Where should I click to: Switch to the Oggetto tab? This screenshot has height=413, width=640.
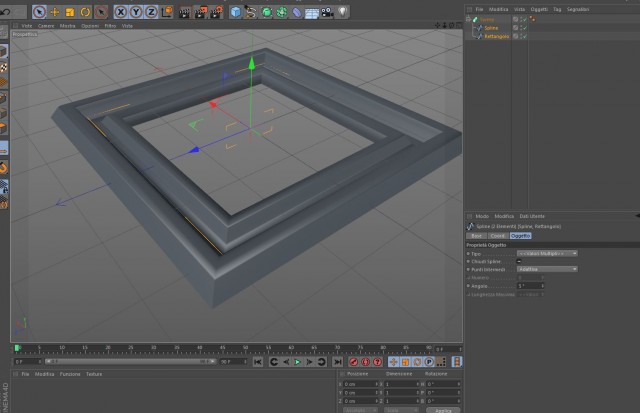520,236
